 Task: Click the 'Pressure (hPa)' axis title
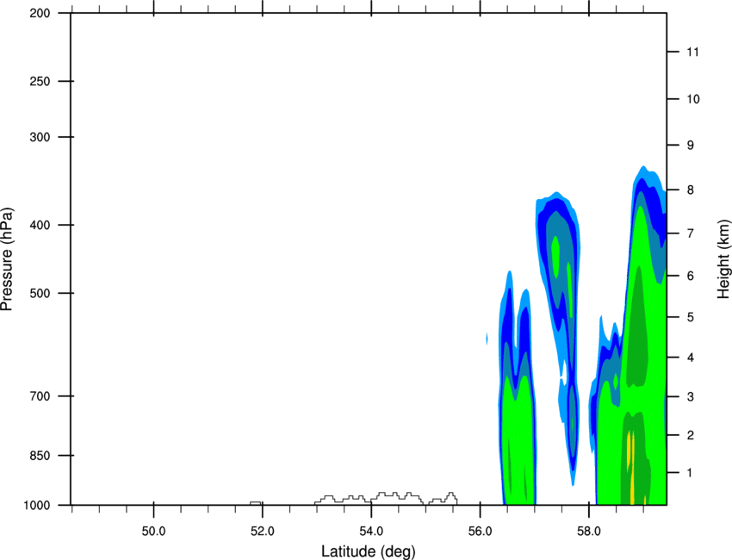pos(7,258)
